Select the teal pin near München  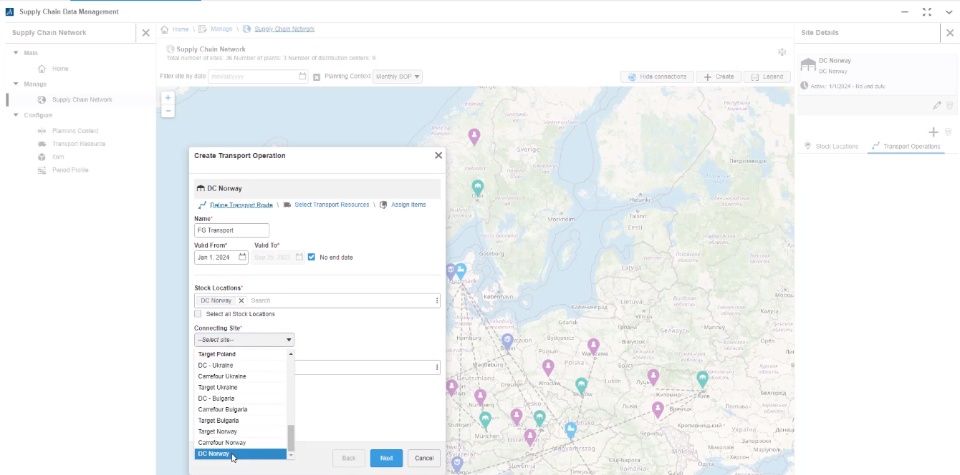(x=485, y=420)
